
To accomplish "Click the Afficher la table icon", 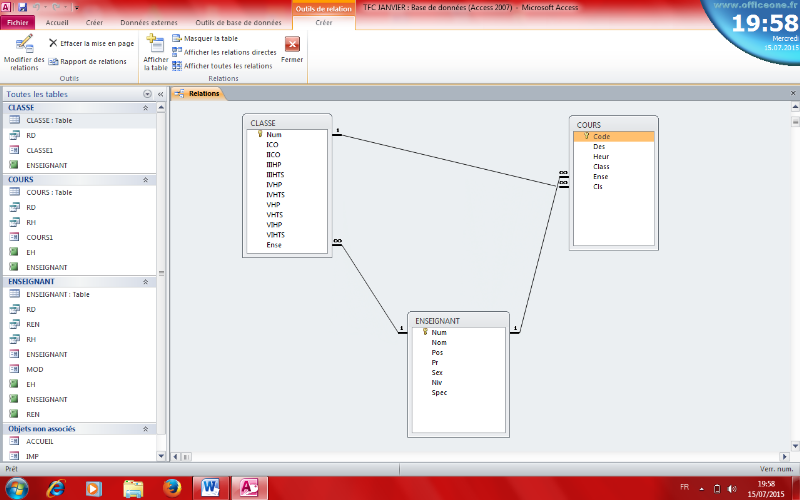I will [155, 44].
